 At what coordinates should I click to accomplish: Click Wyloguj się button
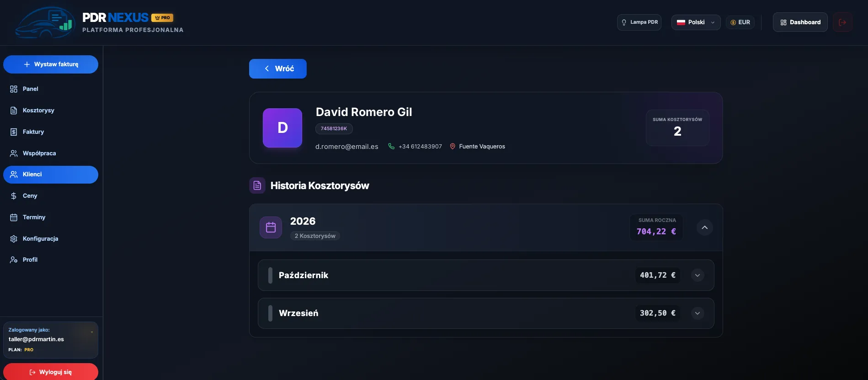(51, 372)
